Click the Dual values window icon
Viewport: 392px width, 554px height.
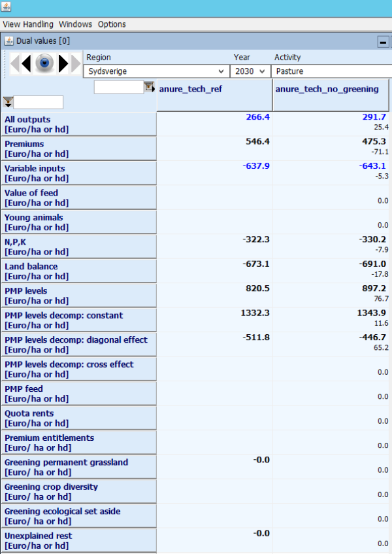[9, 41]
